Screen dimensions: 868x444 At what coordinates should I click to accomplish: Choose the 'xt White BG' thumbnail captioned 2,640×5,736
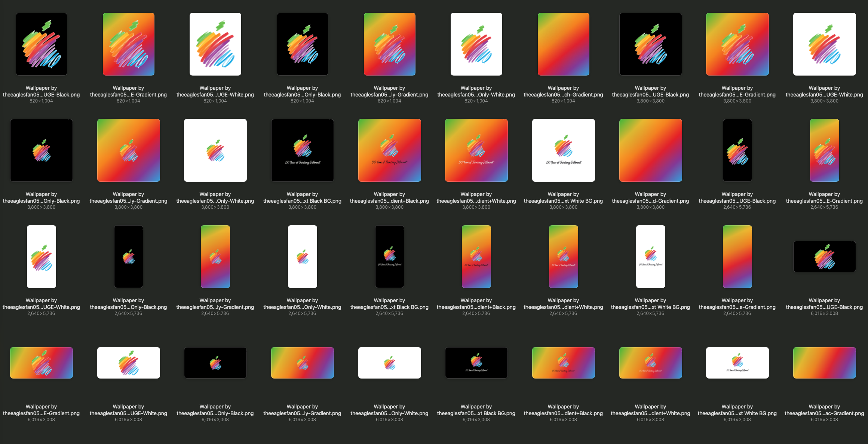(x=651, y=257)
